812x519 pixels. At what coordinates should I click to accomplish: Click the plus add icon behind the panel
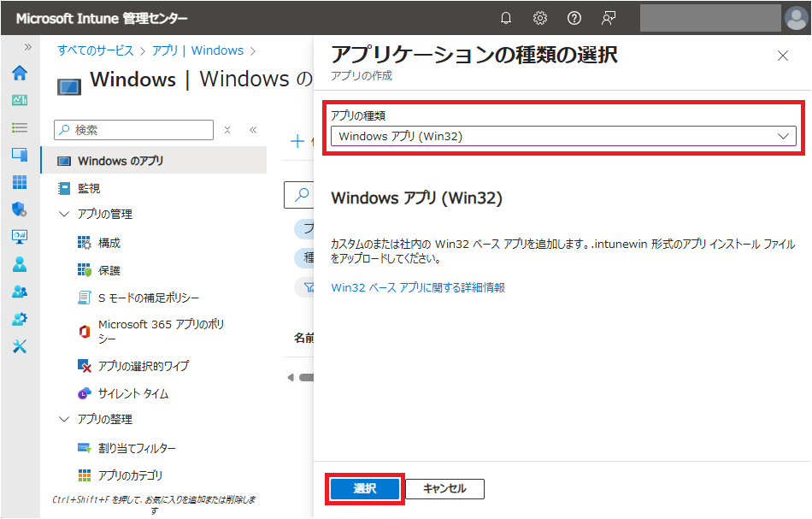[x=297, y=141]
